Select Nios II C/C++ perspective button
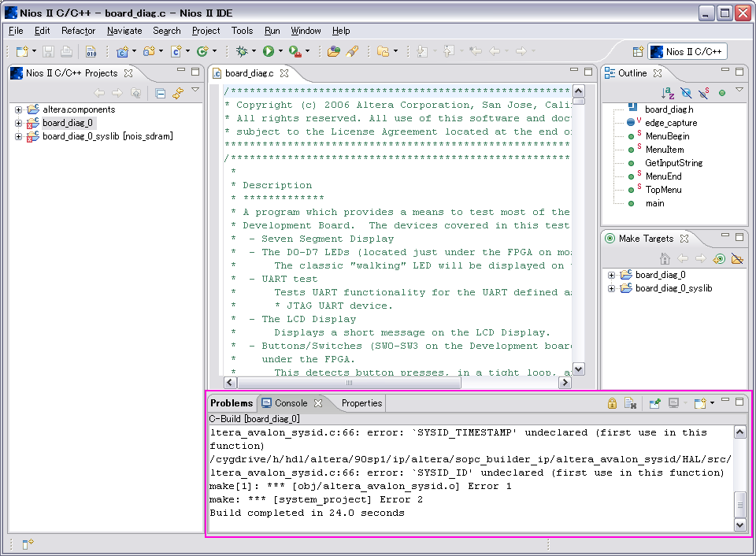This screenshot has height=556, width=756. (x=687, y=52)
